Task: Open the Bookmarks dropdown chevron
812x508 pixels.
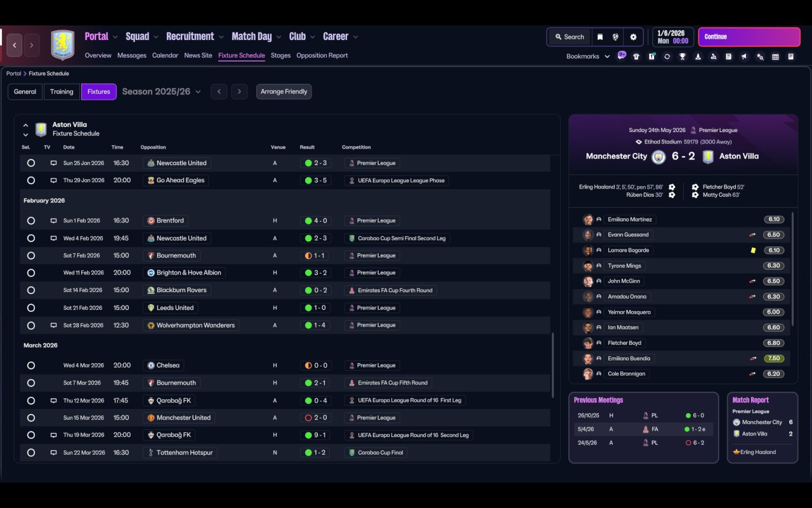Action: (x=607, y=57)
